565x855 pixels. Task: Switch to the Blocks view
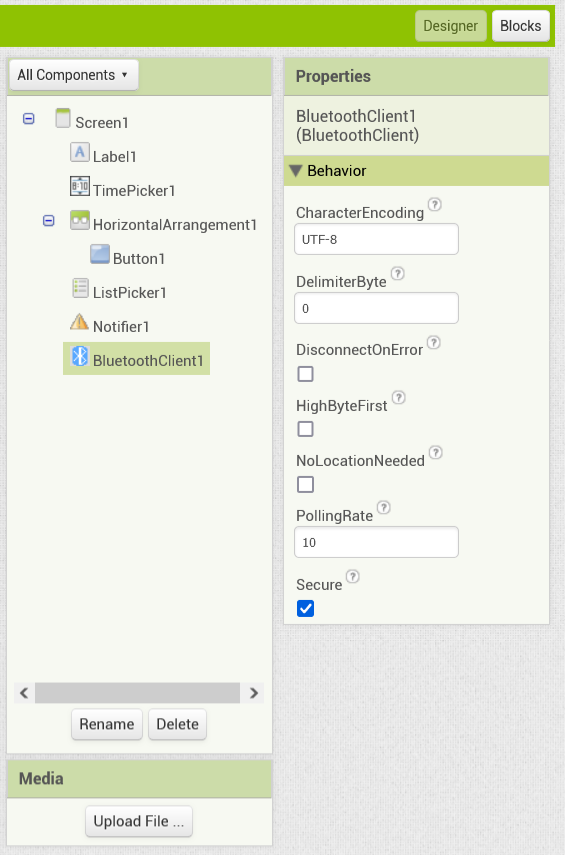point(520,26)
